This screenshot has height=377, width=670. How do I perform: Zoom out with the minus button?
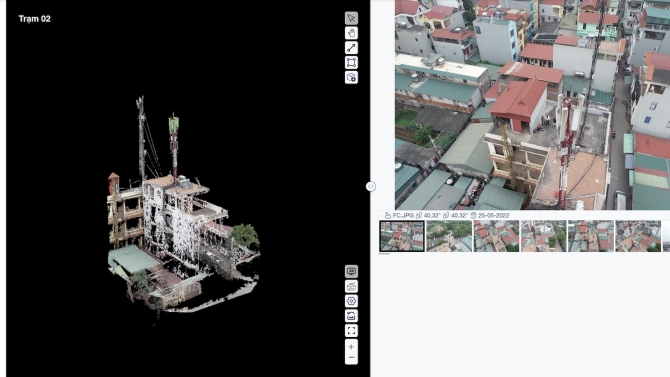click(351, 358)
